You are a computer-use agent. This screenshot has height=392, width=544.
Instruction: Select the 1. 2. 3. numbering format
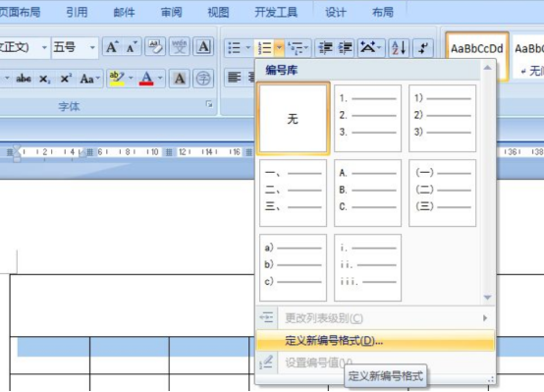(368, 119)
